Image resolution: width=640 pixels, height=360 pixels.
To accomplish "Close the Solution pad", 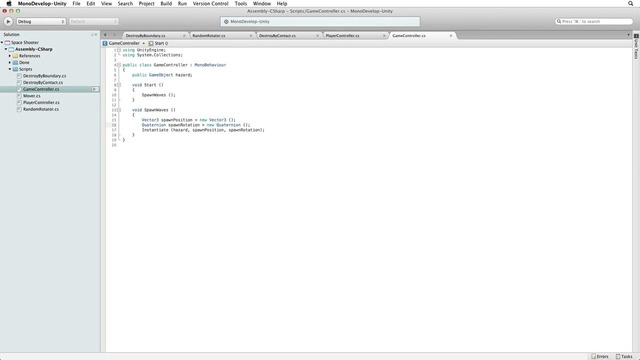I will [x=96, y=35].
